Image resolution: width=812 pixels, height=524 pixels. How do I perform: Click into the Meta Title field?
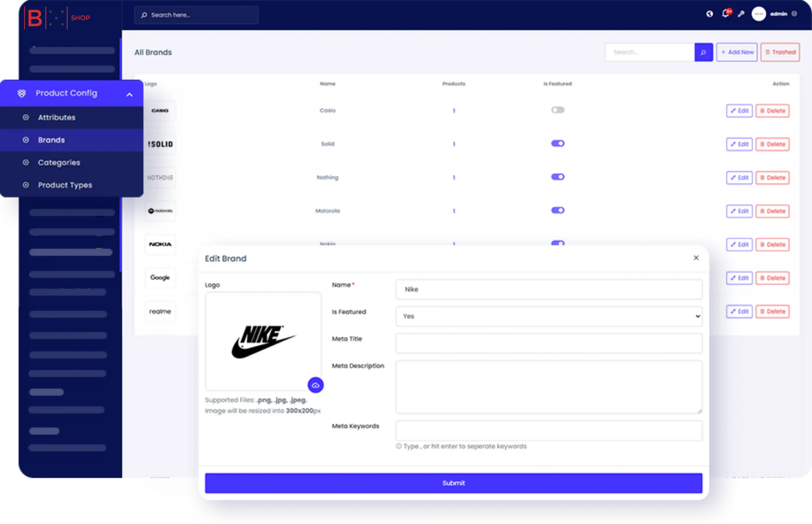coord(549,343)
